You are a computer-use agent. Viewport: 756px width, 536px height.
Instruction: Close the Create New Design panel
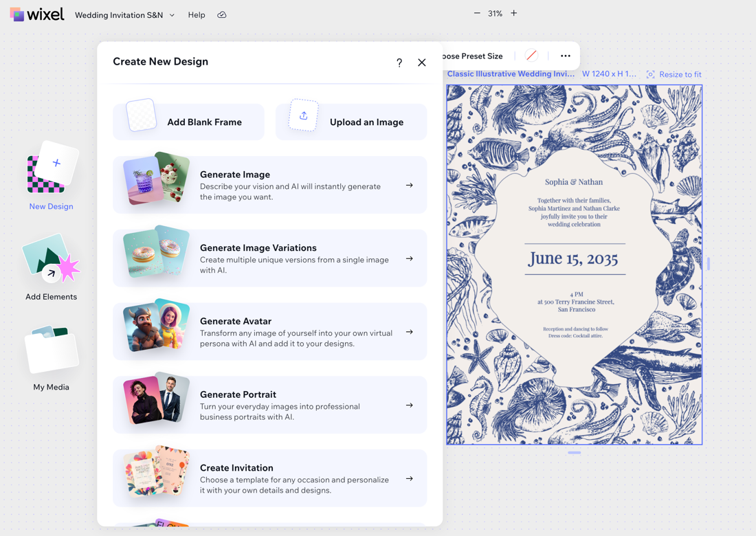point(422,63)
